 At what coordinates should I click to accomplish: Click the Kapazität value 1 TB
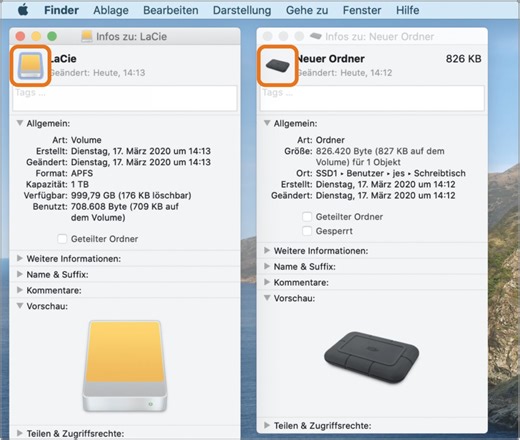(x=80, y=184)
